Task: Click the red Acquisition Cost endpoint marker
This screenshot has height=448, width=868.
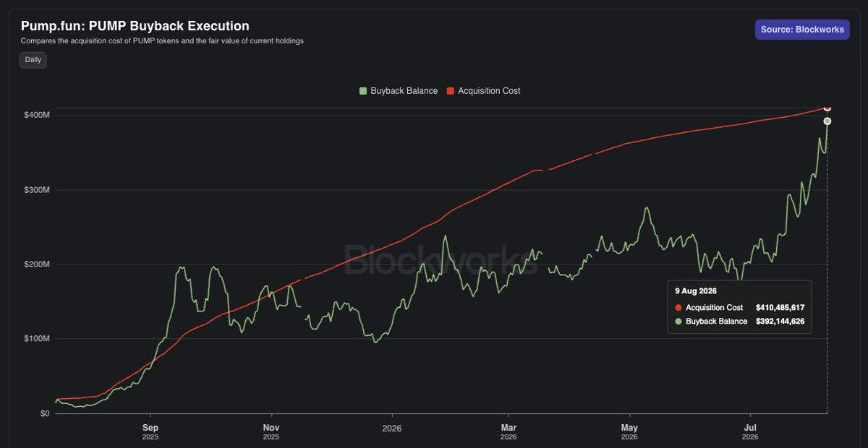Action: pos(827,108)
